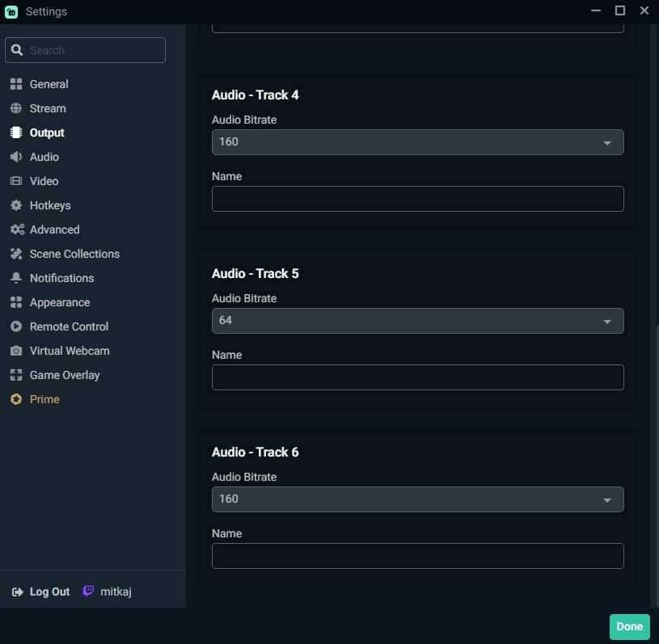Click the Audio - Track 6 heading
Viewport: 659px width, 644px height.
(256, 452)
